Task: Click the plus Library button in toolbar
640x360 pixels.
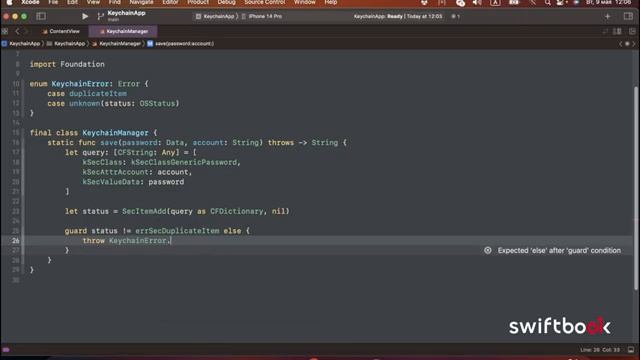Action: click(607, 16)
